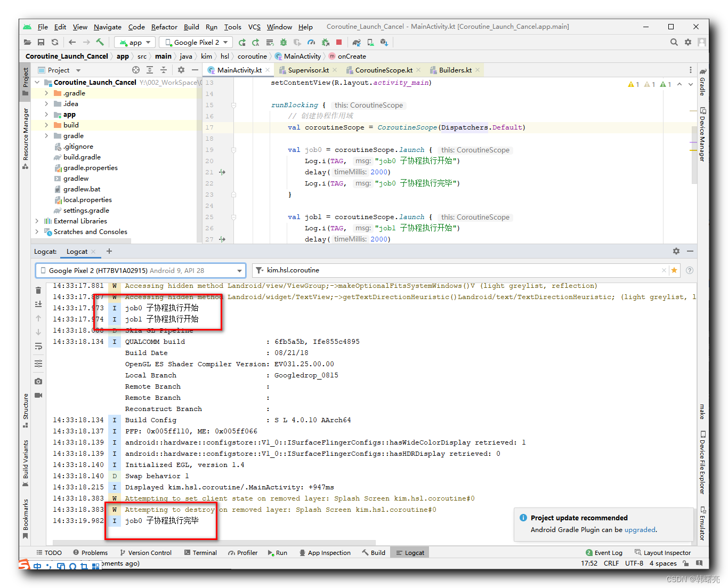Click the Debug app bug icon

click(x=284, y=42)
